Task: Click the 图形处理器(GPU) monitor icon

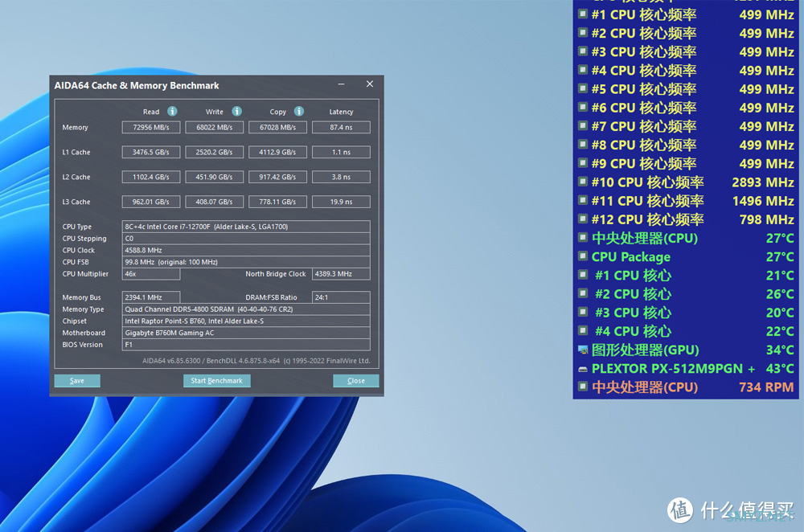Action: [x=582, y=350]
